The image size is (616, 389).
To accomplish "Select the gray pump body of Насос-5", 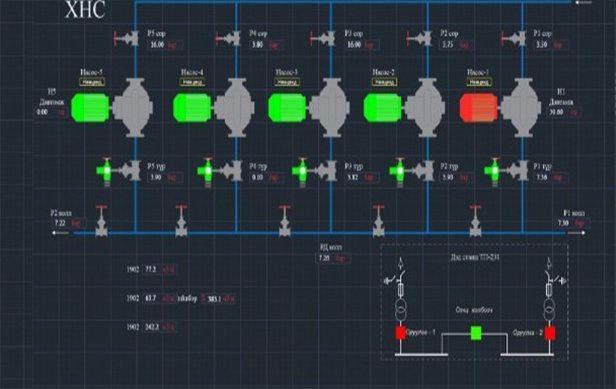I will point(134,107).
